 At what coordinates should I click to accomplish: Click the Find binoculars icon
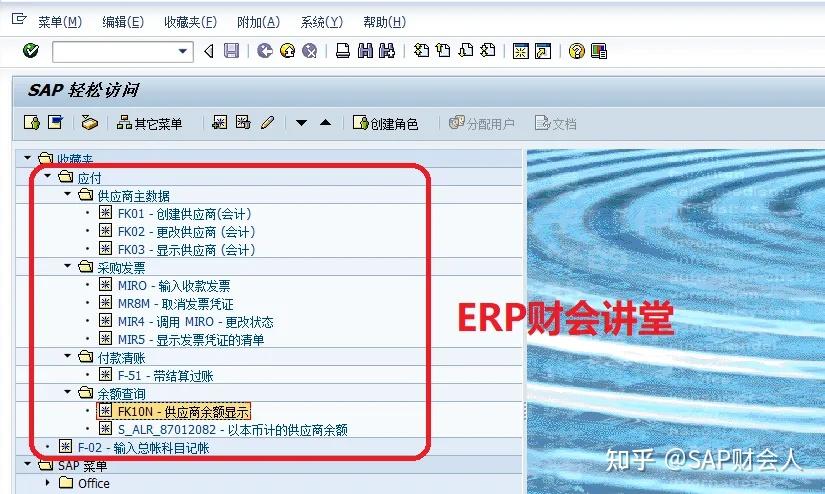pyautogui.click(x=365, y=51)
